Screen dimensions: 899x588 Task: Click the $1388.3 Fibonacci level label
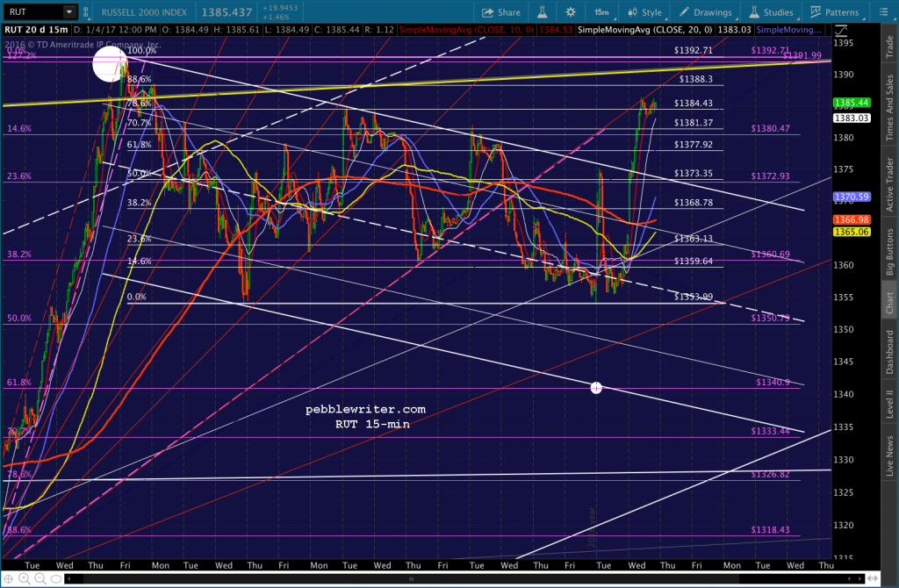tap(696, 79)
